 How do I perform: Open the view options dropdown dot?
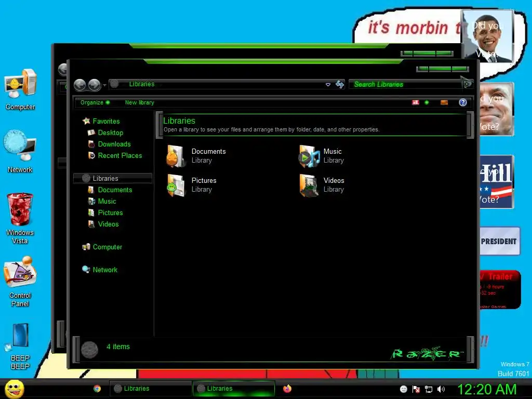point(427,102)
